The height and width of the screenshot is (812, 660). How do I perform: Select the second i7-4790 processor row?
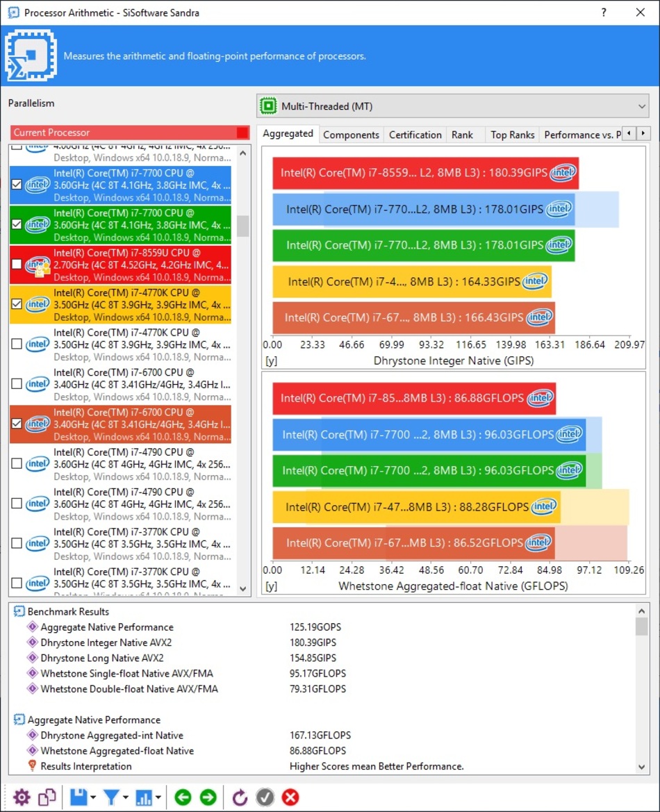[121, 504]
